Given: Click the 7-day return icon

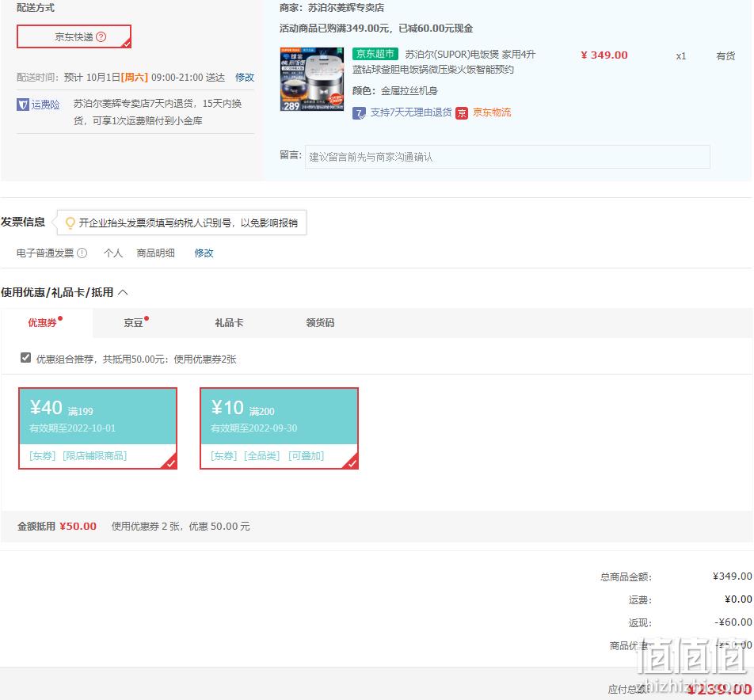Looking at the screenshot, I should tap(359, 113).
